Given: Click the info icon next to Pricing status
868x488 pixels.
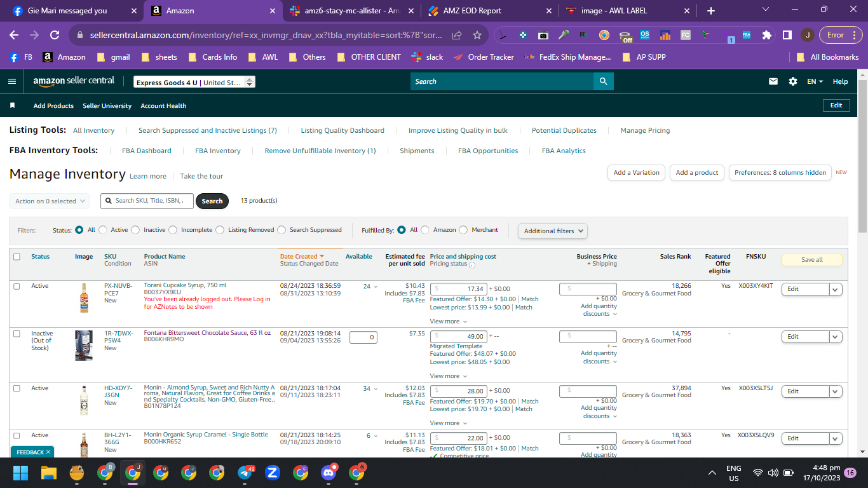Looking at the screenshot, I should tap(472, 265).
